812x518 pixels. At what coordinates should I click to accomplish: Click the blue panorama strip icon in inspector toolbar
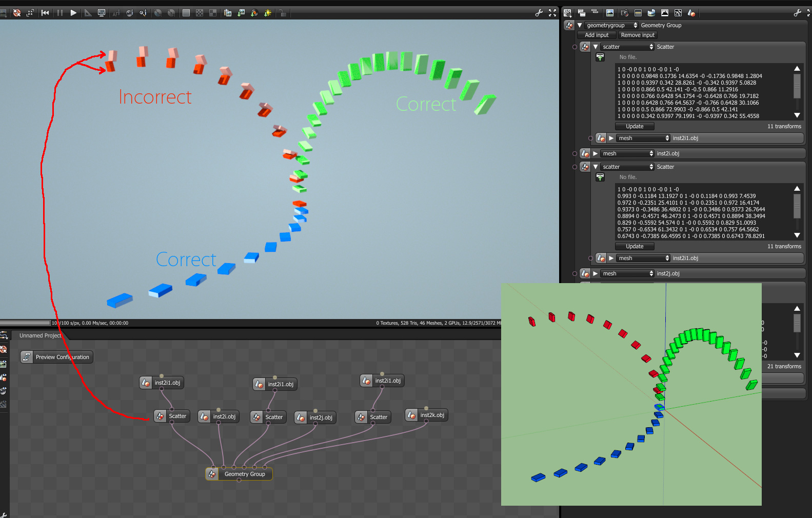pyautogui.click(x=651, y=13)
